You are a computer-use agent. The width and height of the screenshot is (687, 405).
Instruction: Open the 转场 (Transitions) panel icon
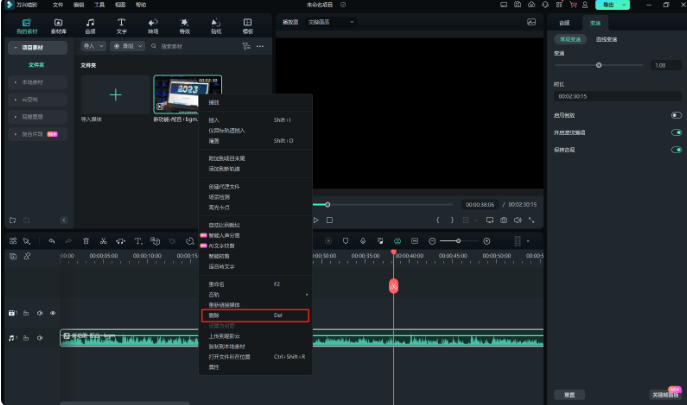[153, 24]
